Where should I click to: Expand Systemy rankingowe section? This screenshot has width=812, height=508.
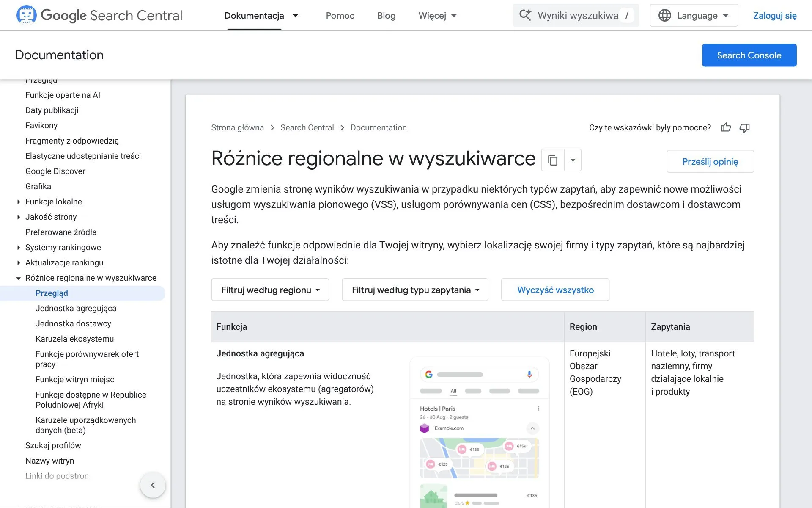click(x=19, y=248)
